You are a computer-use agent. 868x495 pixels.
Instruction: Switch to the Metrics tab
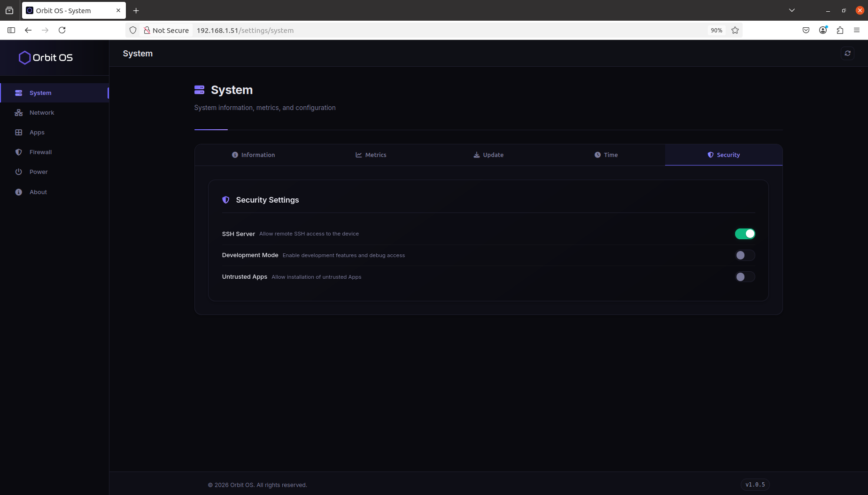[x=371, y=155]
